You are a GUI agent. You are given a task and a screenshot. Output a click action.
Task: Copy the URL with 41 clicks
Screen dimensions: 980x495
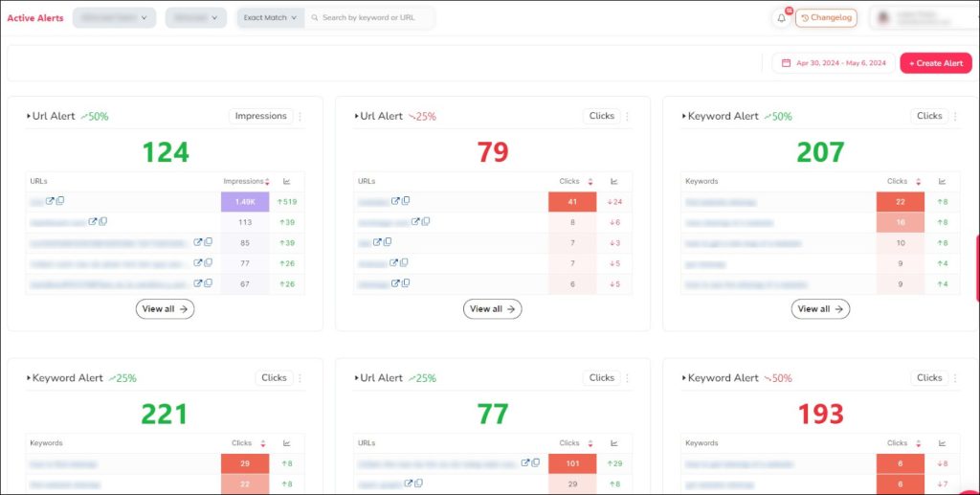point(406,201)
